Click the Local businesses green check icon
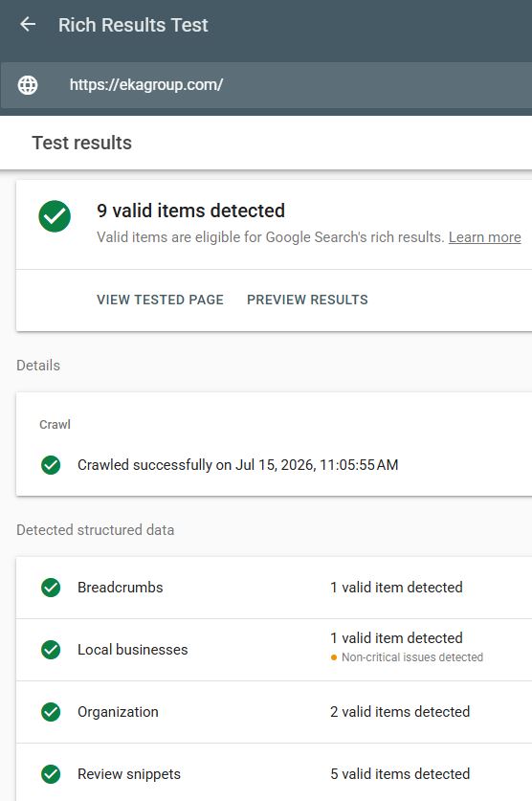This screenshot has height=801, width=532. coord(51,650)
